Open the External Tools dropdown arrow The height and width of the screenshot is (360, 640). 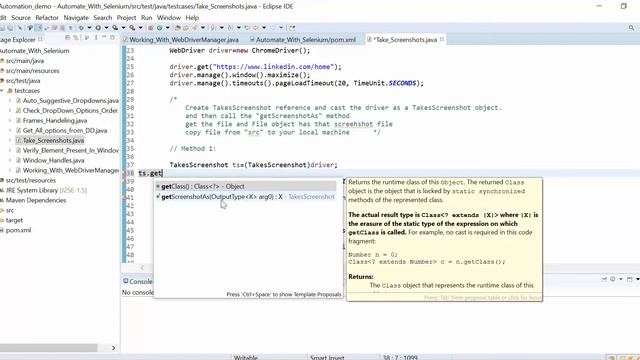click(140, 28)
